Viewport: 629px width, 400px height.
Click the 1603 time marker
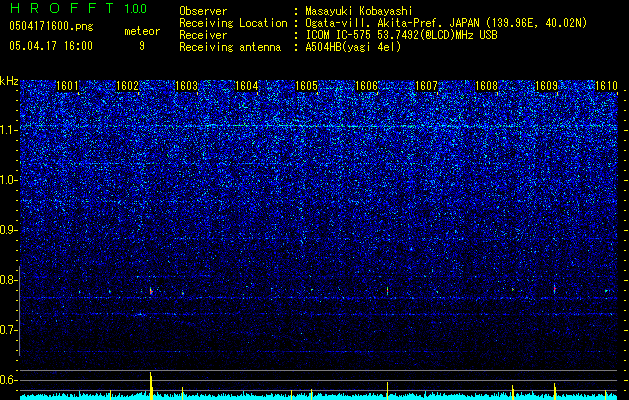[187, 86]
